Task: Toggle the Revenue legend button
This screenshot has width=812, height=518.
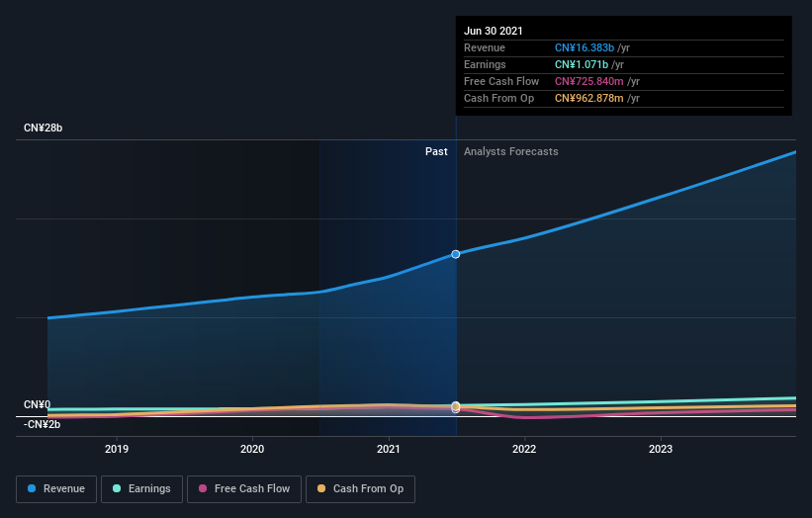Action: [x=56, y=489]
